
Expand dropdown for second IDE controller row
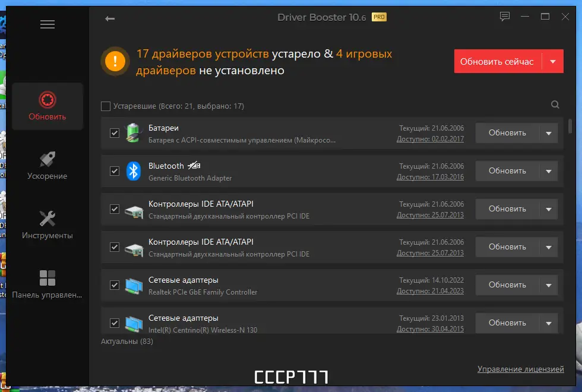click(549, 247)
